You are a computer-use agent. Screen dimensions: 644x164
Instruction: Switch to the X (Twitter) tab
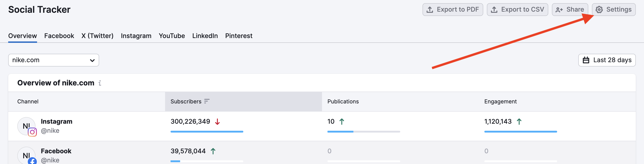[x=97, y=36]
